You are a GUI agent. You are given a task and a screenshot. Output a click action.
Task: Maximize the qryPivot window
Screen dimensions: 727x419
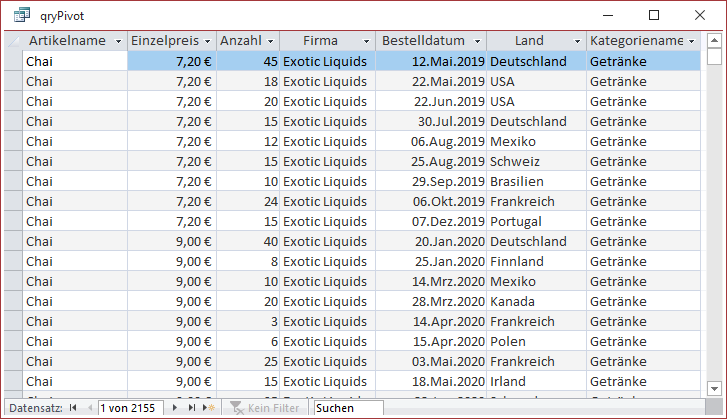coord(654,16)
